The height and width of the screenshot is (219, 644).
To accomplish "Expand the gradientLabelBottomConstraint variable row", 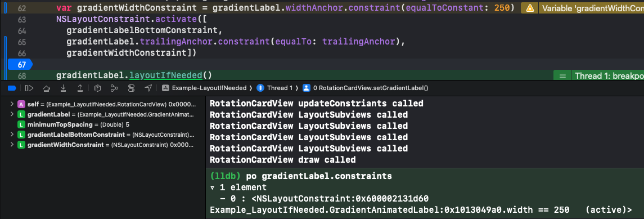I will [12, 135].
